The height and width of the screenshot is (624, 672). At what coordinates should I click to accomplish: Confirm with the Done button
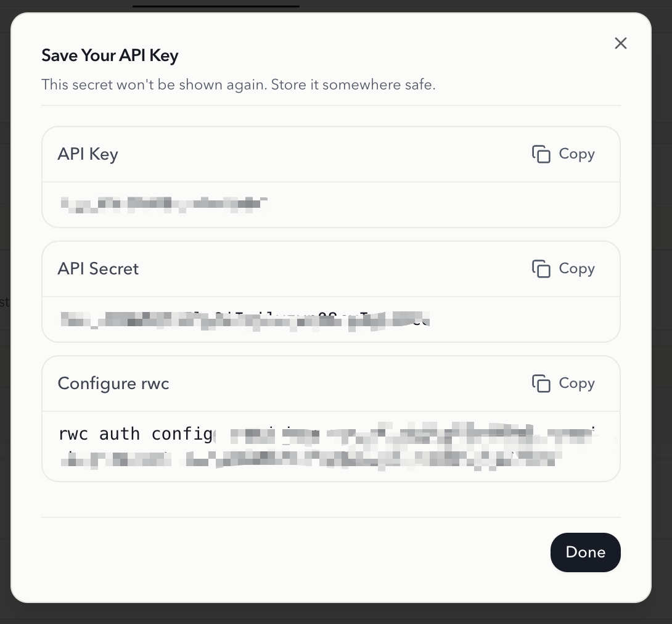point(586,552)
